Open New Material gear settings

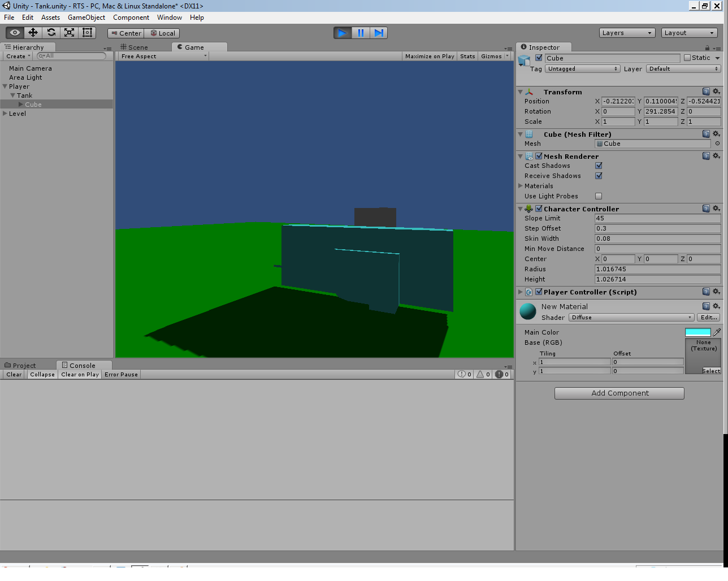tap(716, 306)
